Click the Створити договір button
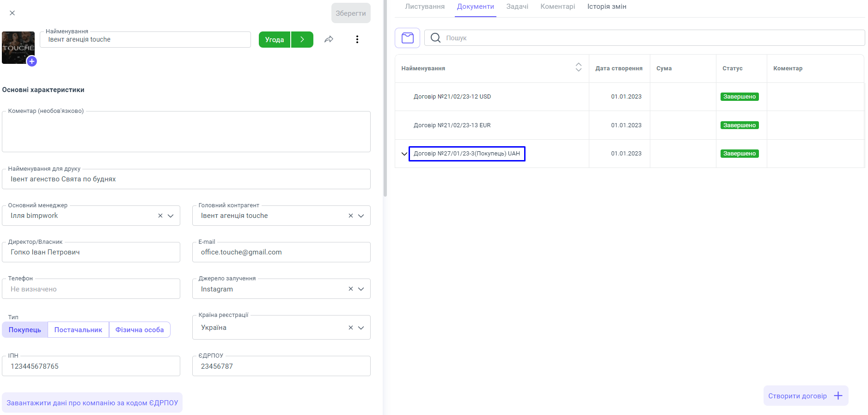 (805, 396)
